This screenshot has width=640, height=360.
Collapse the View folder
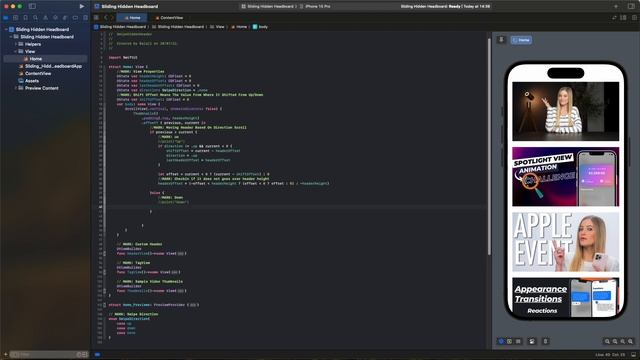(16, 51)
